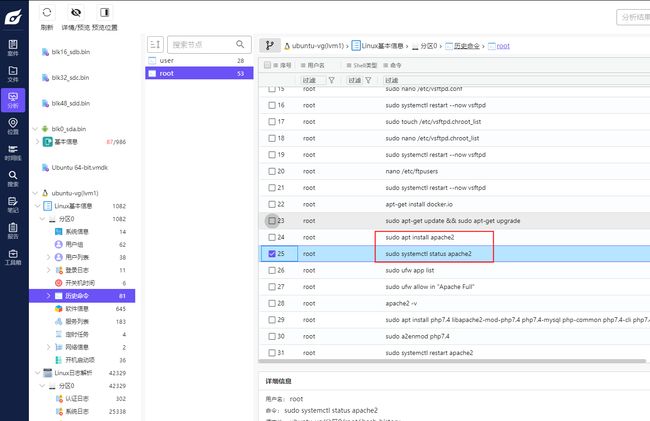Tick the checkbox for row 23
This screenshot has height=421, width=650.
pos(272,221)
